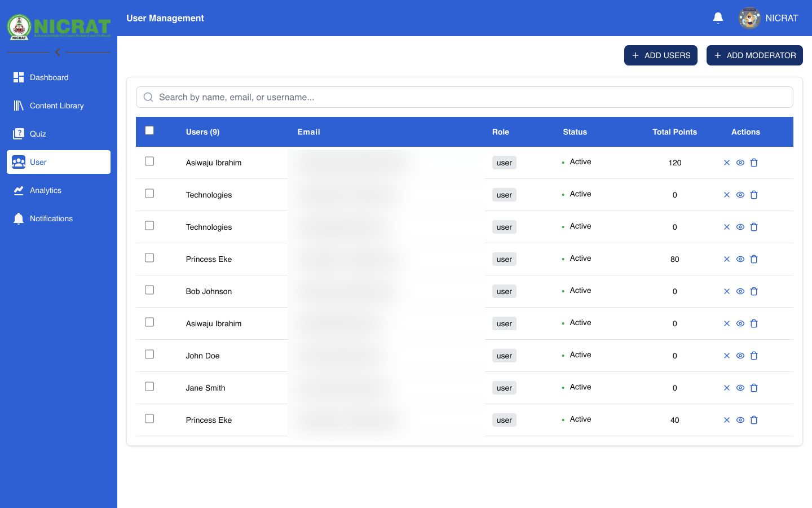Click X icon for Asiwaju Ibrahim with 0 points
The width and height of the screenshot is (812, 508).
click(727, 323)
